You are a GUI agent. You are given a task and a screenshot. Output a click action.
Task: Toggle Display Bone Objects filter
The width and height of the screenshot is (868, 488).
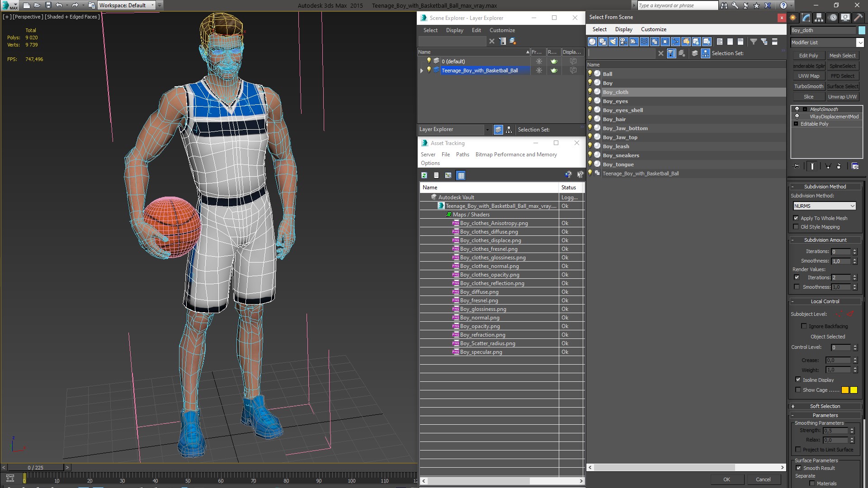tap(675, 42)
